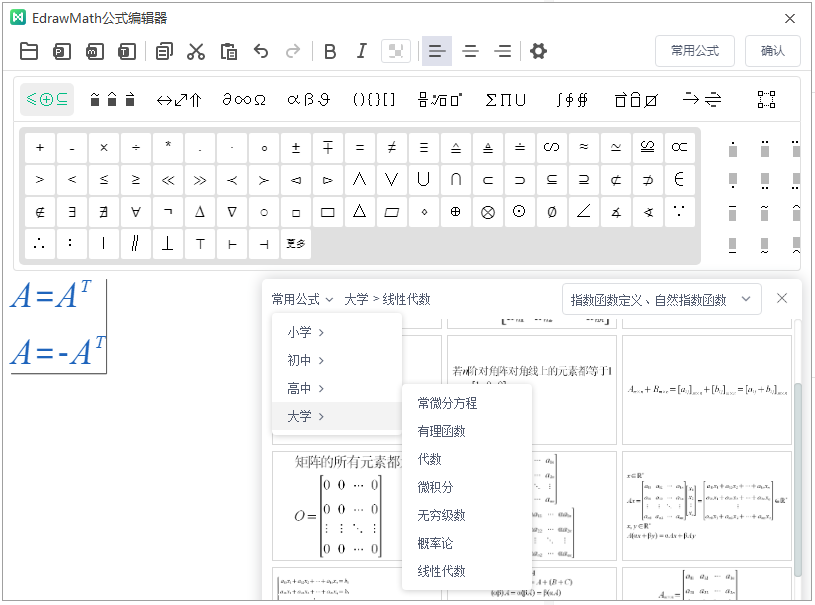Screen dimensions: 815x605
Task: Expand the 常用公式 category dropdown
Action: [x=302, y=299]
